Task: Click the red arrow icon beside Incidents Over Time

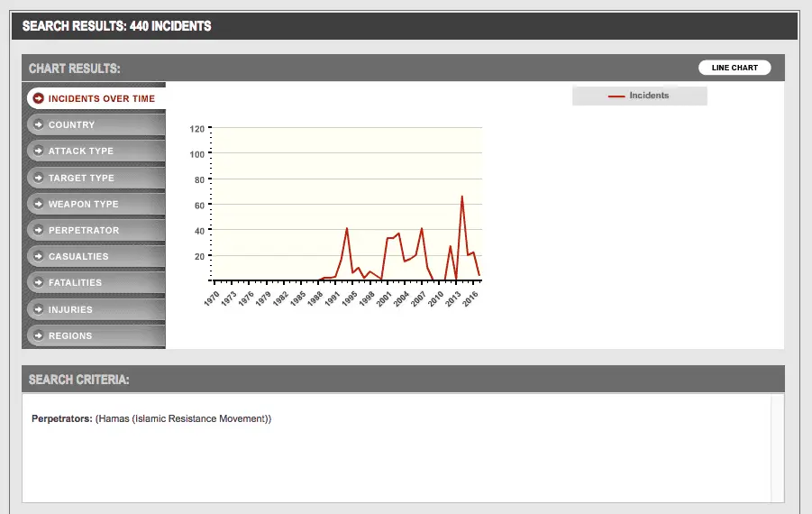Action: point(39,98)
